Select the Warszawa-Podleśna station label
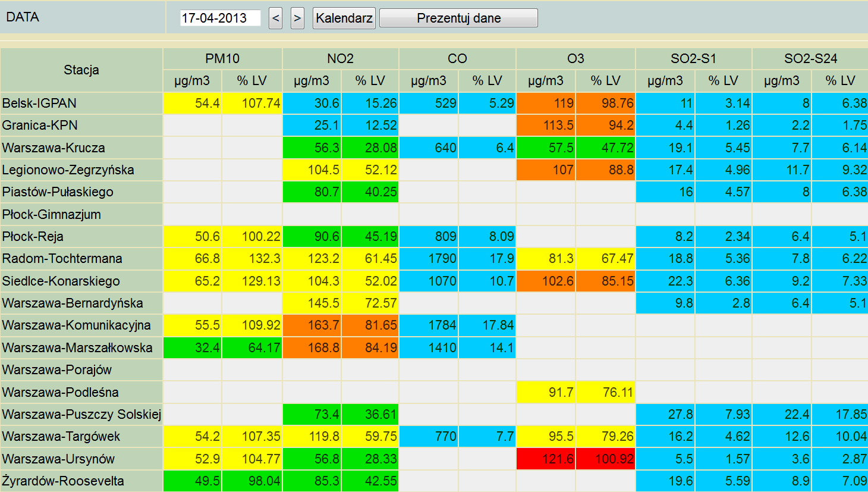 81,392
